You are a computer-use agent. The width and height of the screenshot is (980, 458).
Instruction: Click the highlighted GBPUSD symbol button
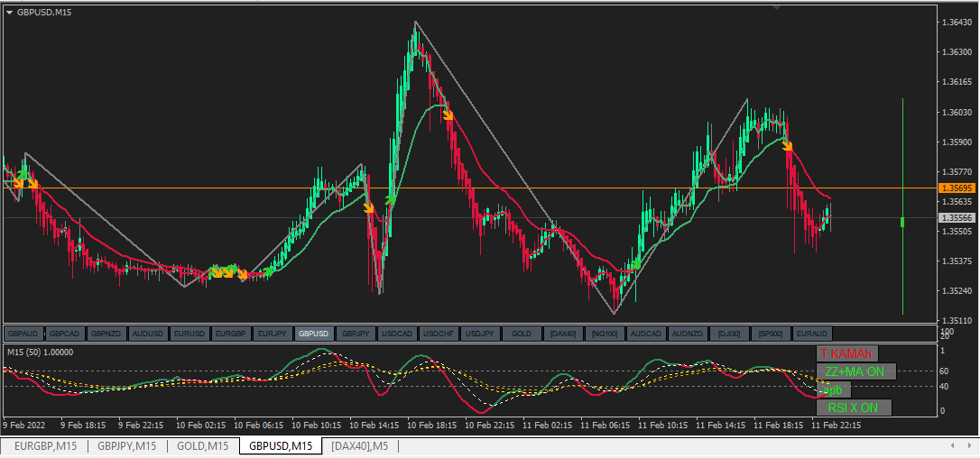click(314, 334)
